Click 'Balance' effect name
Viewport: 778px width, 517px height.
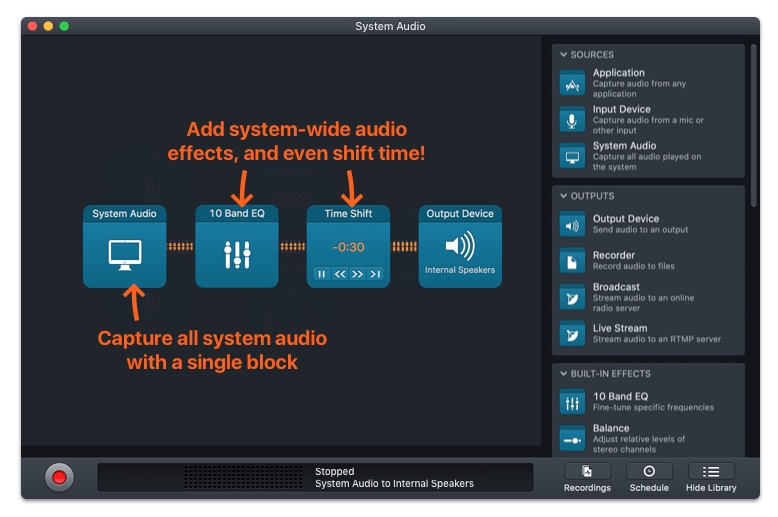pos(611,428)
